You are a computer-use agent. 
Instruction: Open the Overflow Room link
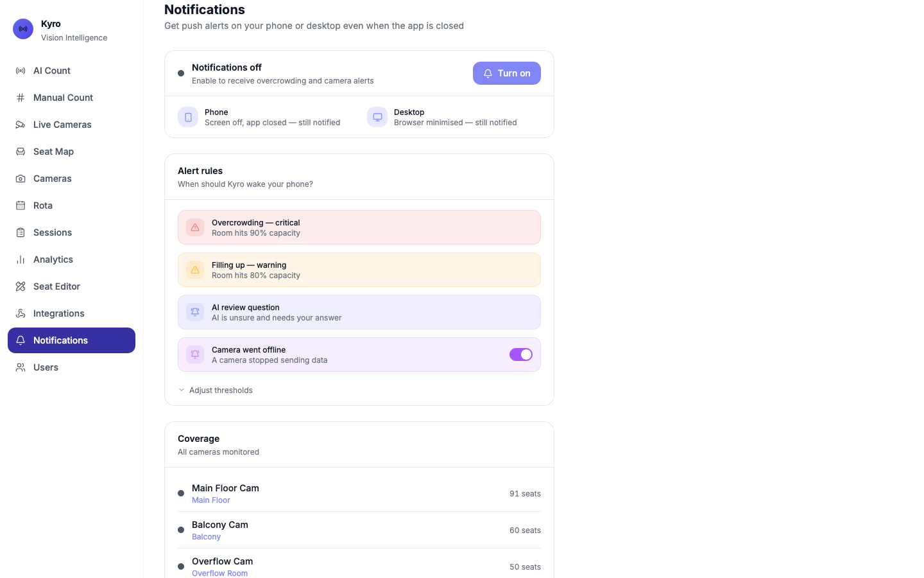pos(219,574)
